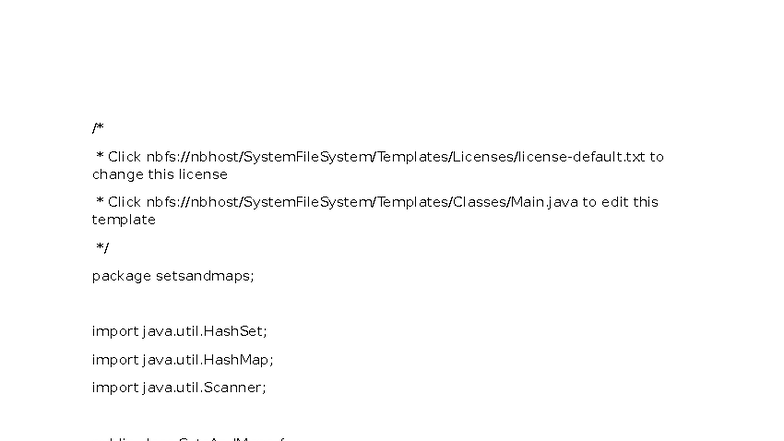
Task: Click the opening comment marker /*
Action: pyautogui.click(x=97, y=128)
